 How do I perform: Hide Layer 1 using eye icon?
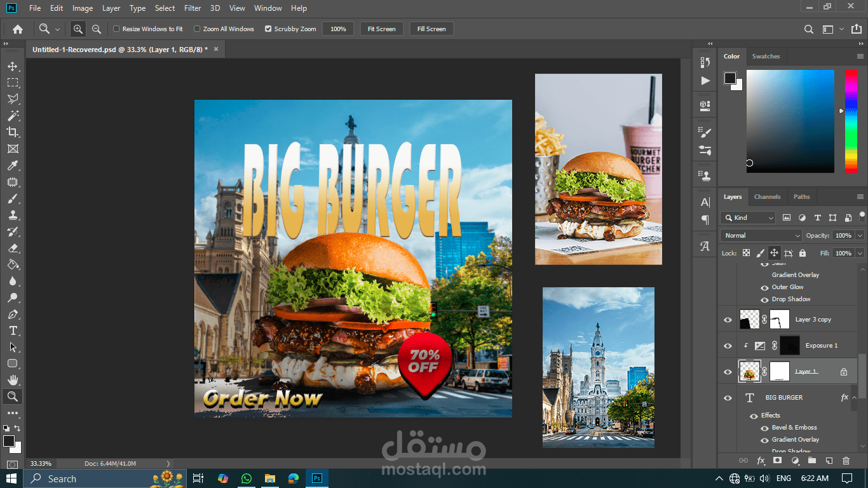click(x=728, y=372)
